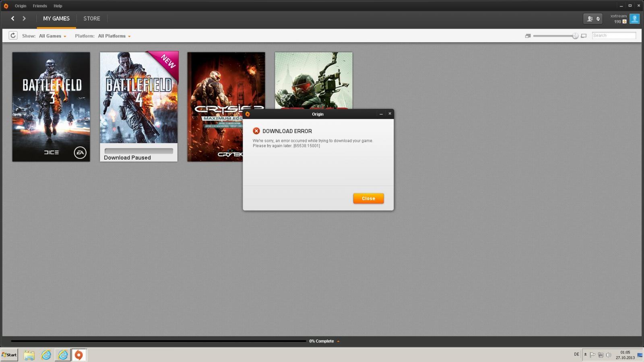644x362 pixels.
Task: Minimize the Origin error dialog
Action: click(x=381, y=114)
